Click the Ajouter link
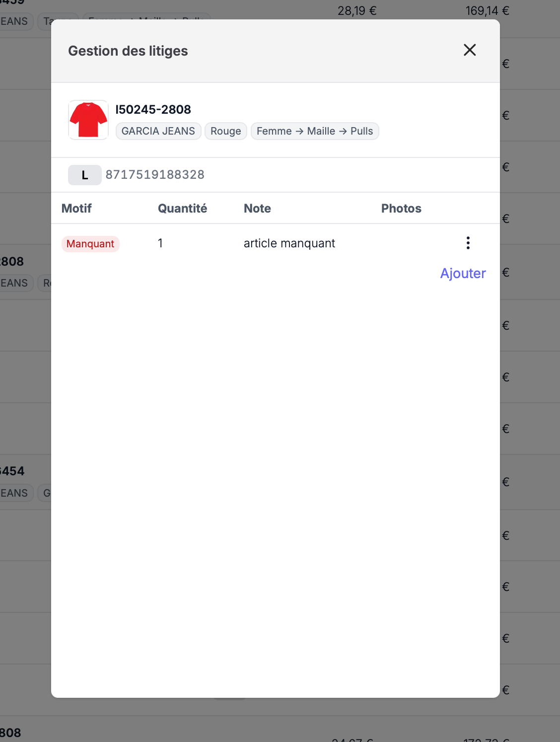 [x=463, y=274]
